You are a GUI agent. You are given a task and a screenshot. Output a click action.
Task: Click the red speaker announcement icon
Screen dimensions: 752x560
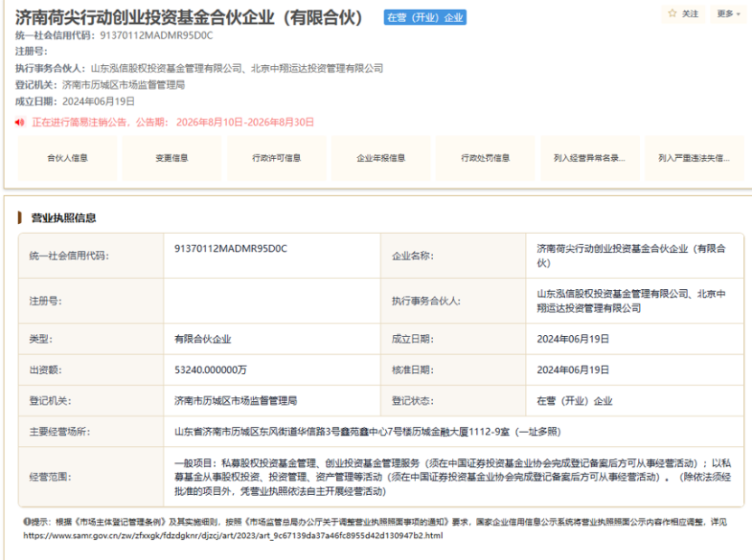[20, 122]
